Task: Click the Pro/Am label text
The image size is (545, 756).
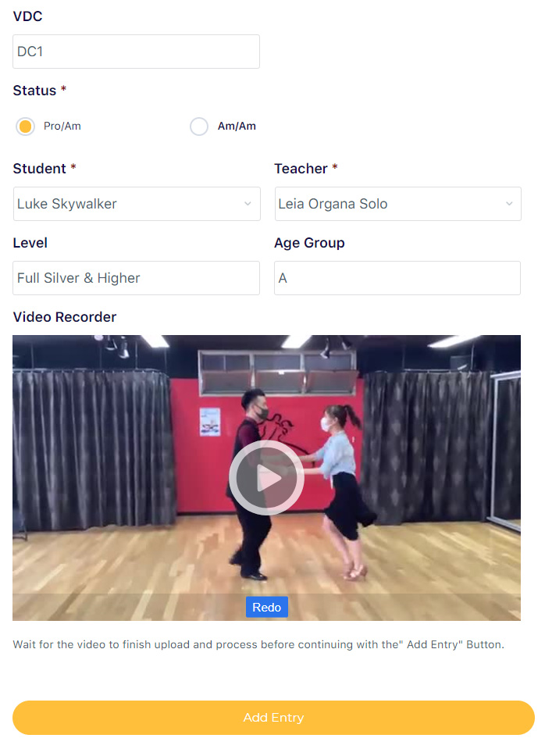Action: [62, 127]
